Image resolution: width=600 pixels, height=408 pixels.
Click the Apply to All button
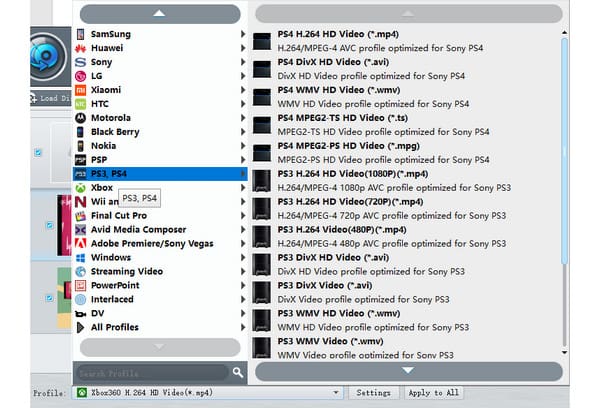pyautogui.click(x=433, y=393)
